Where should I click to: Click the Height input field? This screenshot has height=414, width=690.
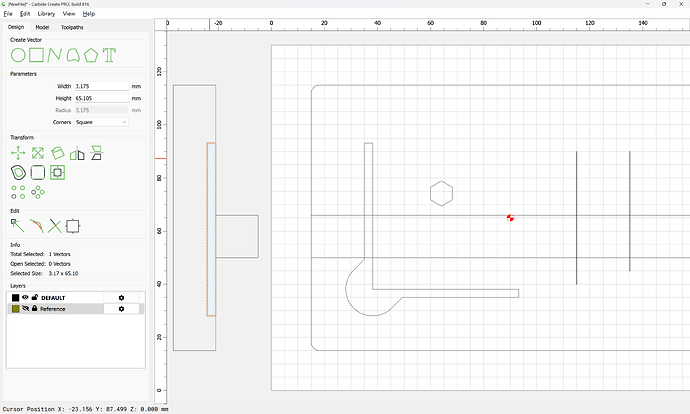(101, 98)
